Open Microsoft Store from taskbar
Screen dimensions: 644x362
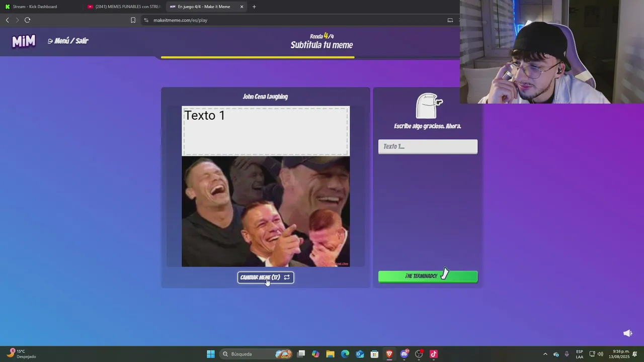coord(374,354)
